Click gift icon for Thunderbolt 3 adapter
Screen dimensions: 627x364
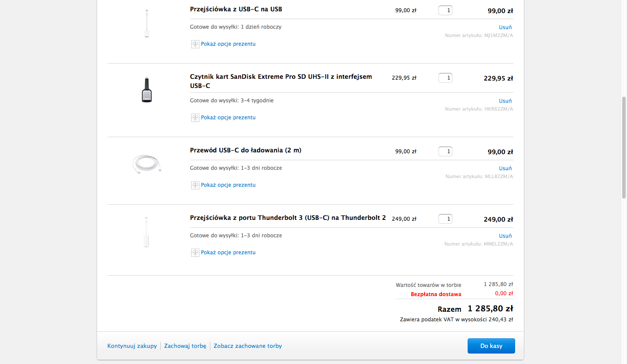pos(195,253)
